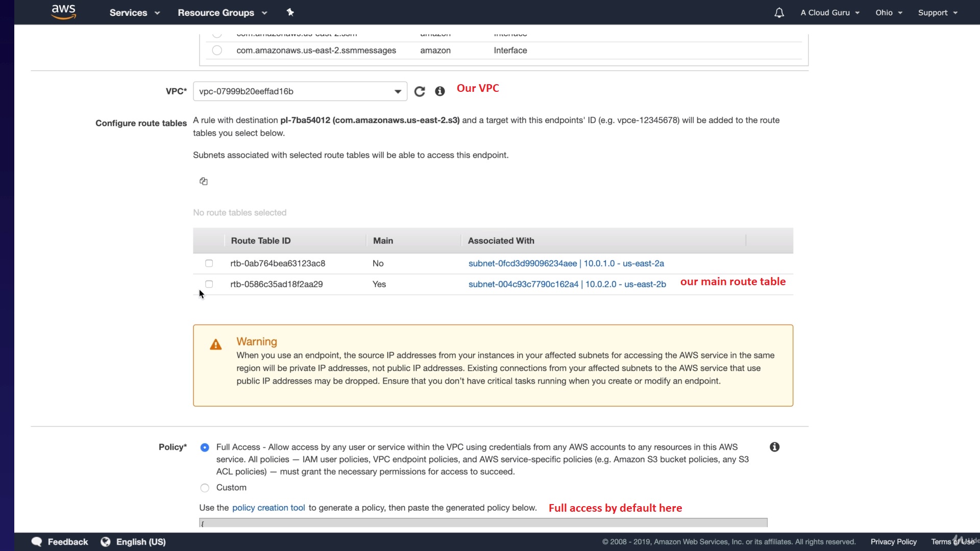Select the Custom policy radio button
The height and width of the screenshot is (551, 980).
205,488
